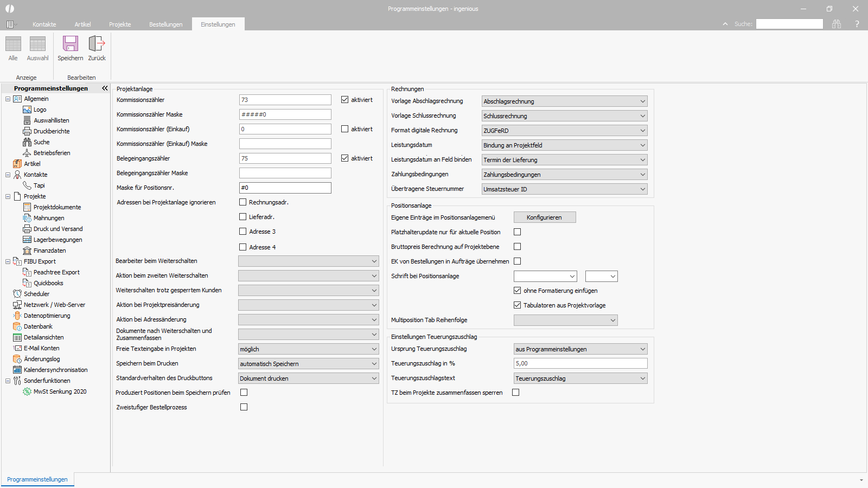The width and height of the screenshot is (868, 488).
Task: Toggle Kommissionszähler aktiviert checkbox
Action: tap(344, 100)
